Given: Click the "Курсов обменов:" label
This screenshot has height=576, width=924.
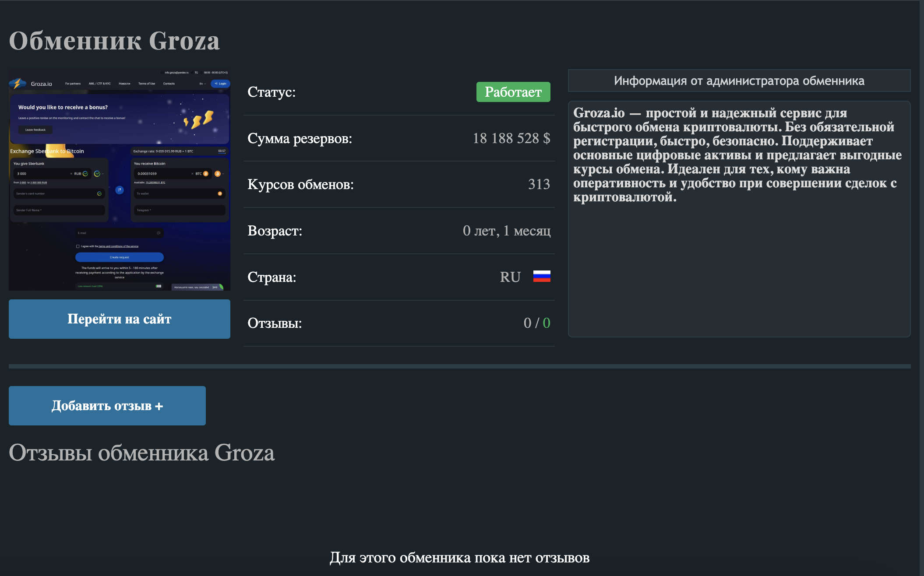Looking at the screenshot, I should 301,184.
